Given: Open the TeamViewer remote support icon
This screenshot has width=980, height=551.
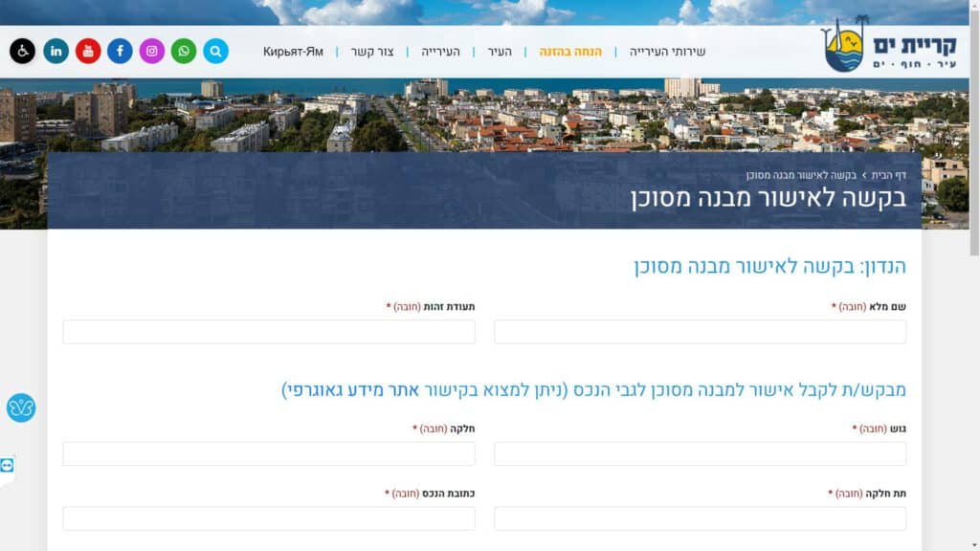Looking at the screenshot, I should 8,465.
